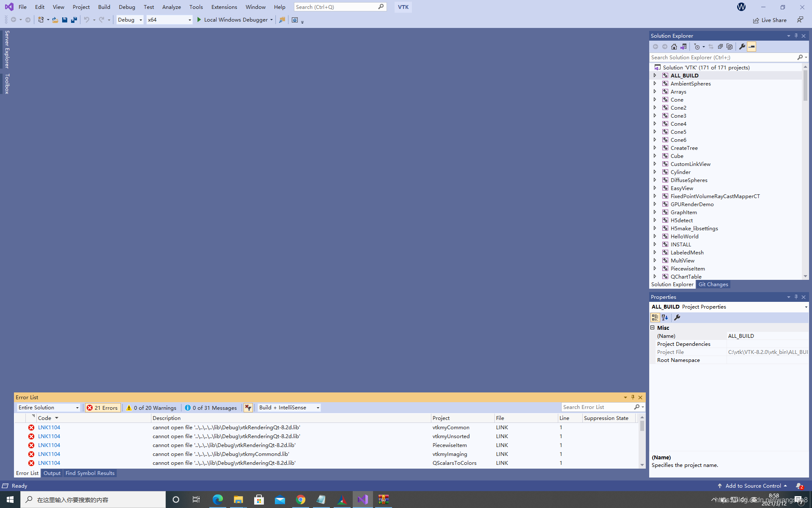The width and height of the screenshot is (812, 508).
Task: Click the New Project toolbar icon
Action: click(41, 19)
